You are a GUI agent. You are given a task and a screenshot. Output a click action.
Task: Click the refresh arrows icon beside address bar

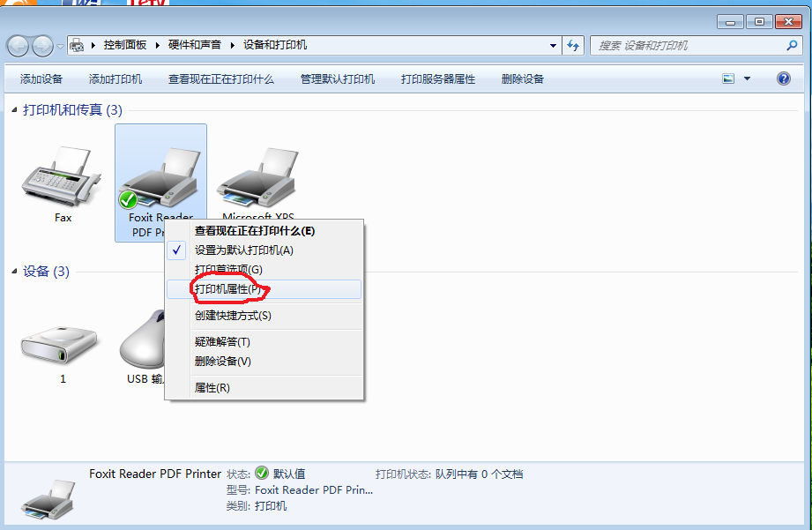click(x=573, y=46)
